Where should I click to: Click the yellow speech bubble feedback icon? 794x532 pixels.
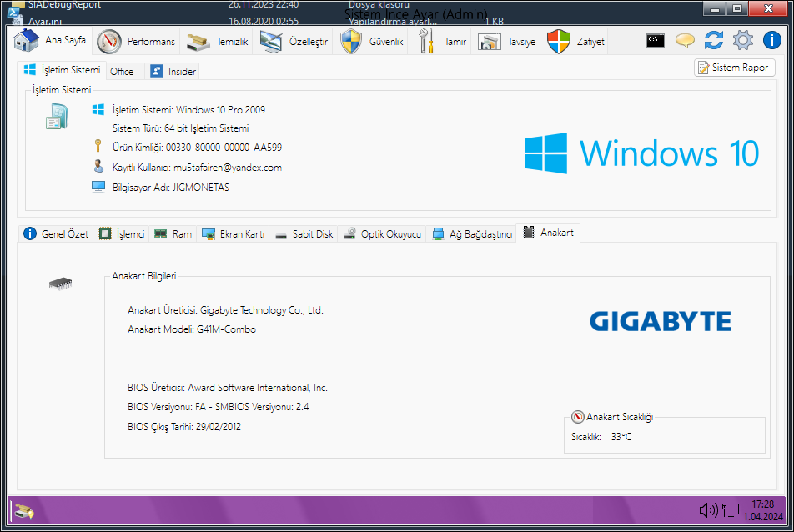coord(685,41)
